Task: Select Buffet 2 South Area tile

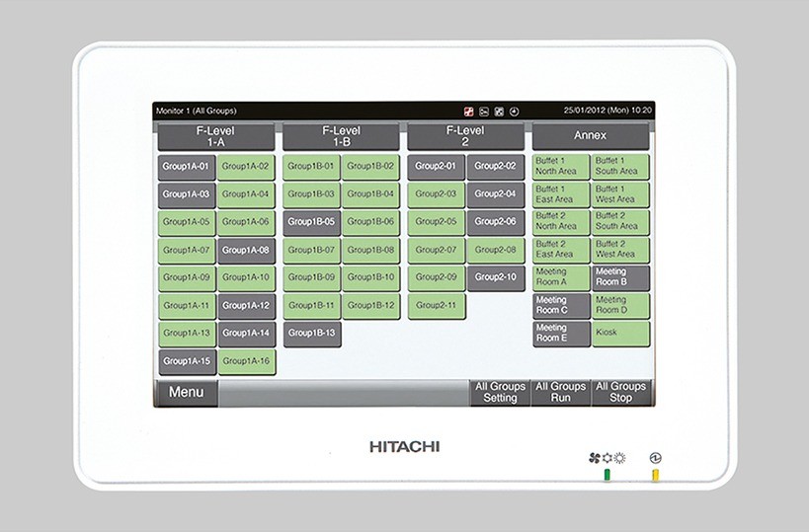Action: tap(620, 222)
